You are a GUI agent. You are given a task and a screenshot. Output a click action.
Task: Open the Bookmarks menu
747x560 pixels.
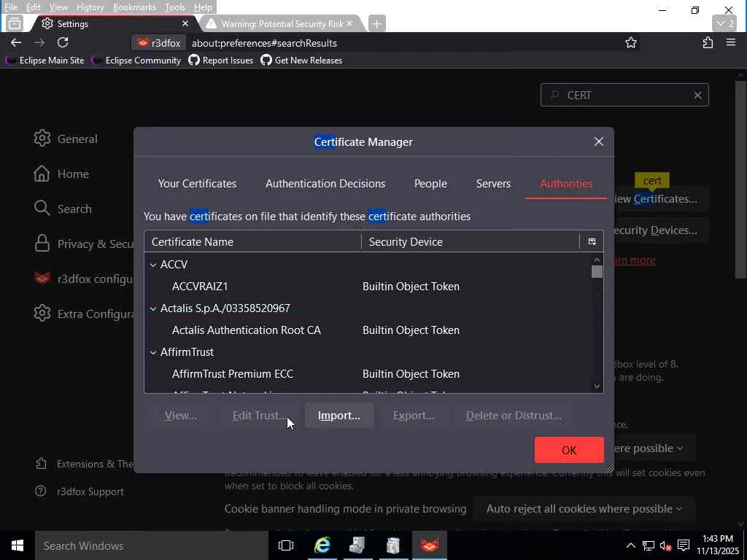(134, 7)
